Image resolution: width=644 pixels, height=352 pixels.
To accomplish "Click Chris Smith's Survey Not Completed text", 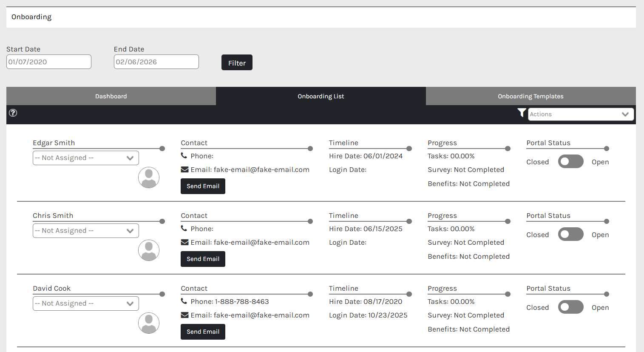I will pos(466,242).
